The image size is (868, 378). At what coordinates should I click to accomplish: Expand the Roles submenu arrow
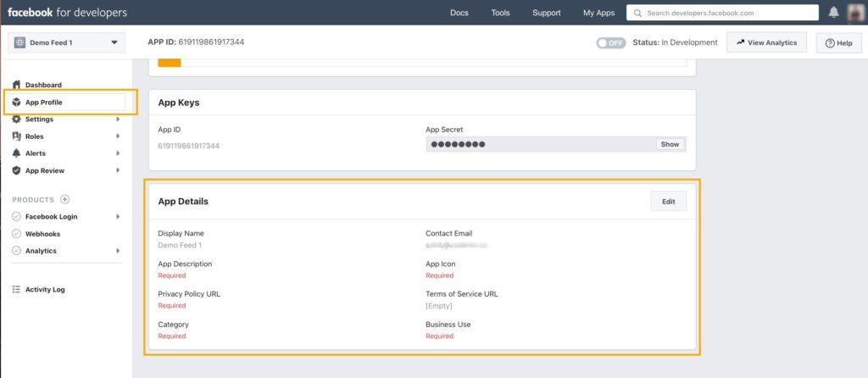[118, 136]
